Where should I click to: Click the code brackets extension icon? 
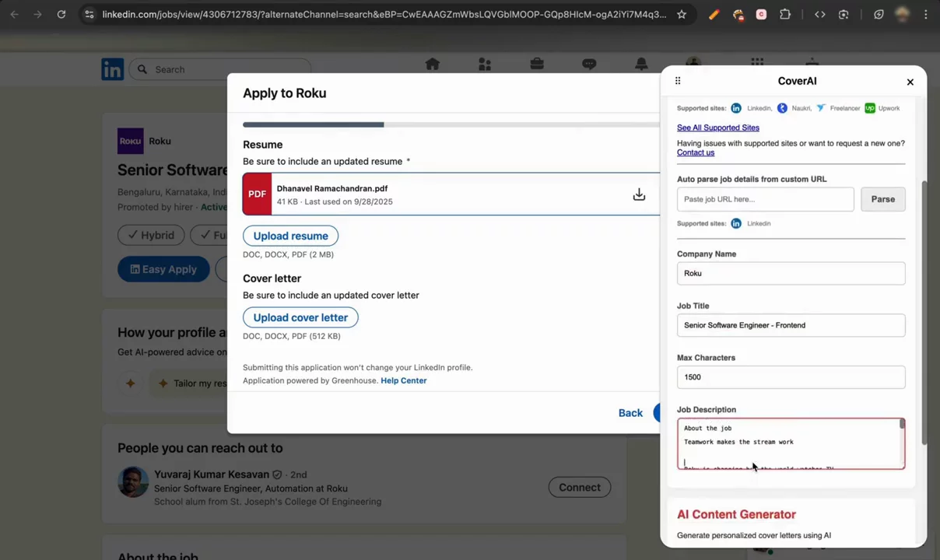(819, 14)
